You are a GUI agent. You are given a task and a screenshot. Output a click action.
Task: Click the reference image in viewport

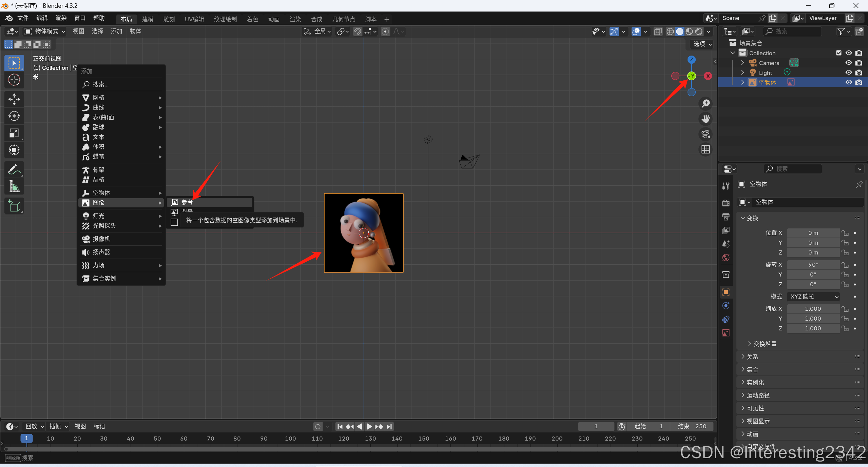[363, 233]
